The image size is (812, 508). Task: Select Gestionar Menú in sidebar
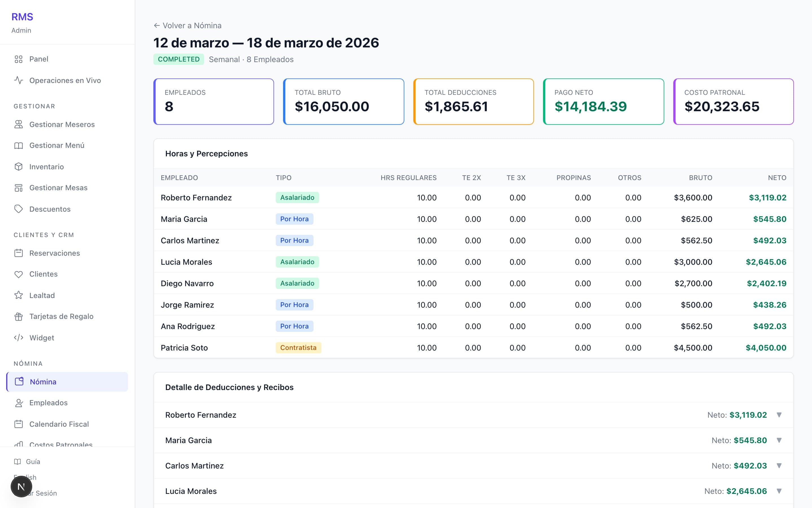(67, 145)
